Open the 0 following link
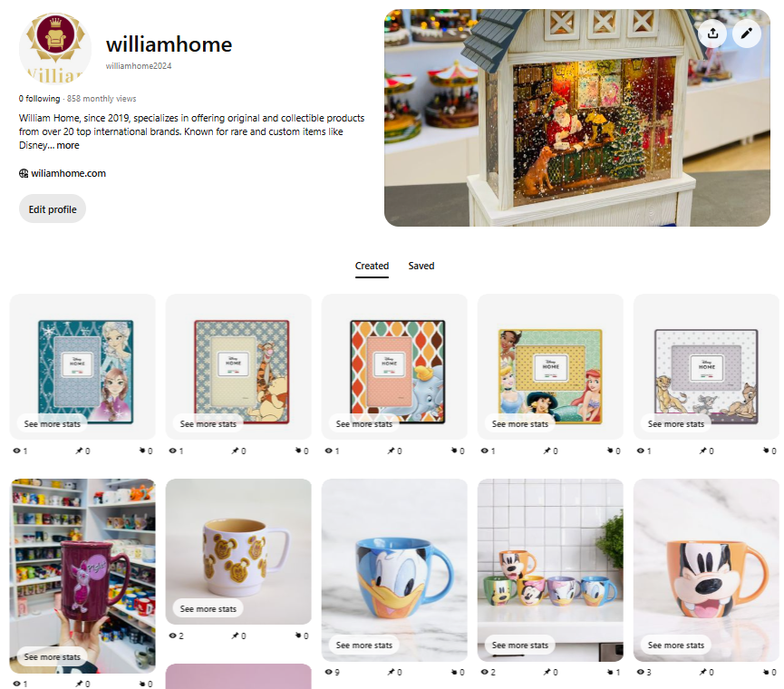This screenshot has height=689, width=784. [39, 99]
